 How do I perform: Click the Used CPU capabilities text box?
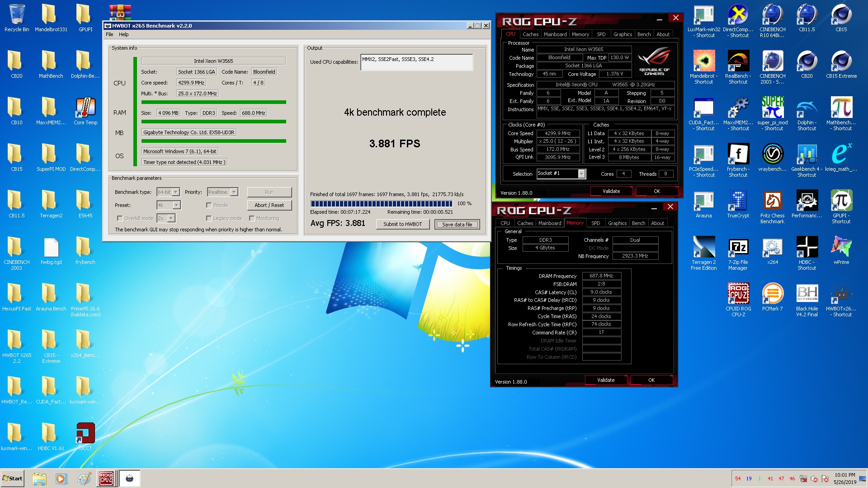[416, 62]
